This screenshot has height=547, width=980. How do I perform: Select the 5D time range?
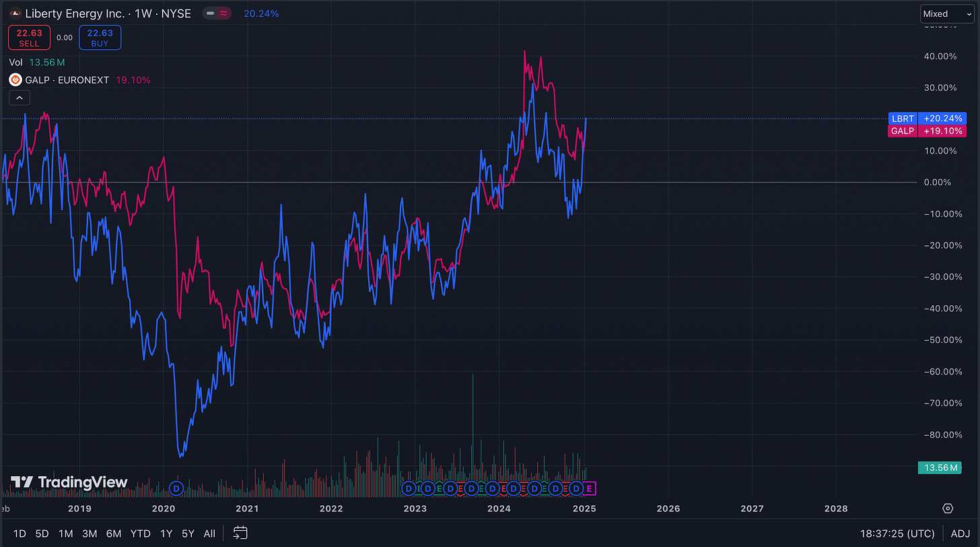point(42,534)
